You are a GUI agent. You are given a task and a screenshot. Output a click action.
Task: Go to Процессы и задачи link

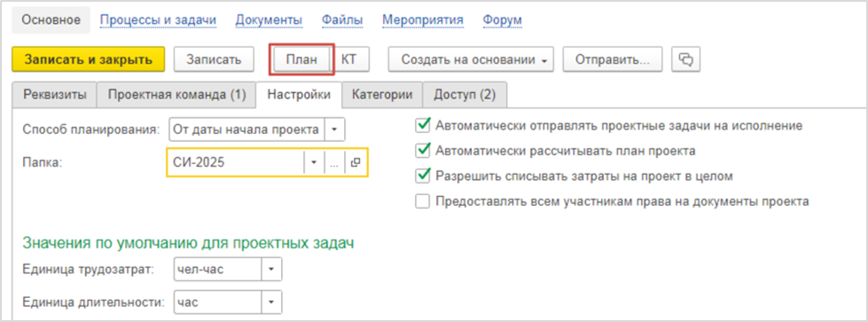(158, 20)
